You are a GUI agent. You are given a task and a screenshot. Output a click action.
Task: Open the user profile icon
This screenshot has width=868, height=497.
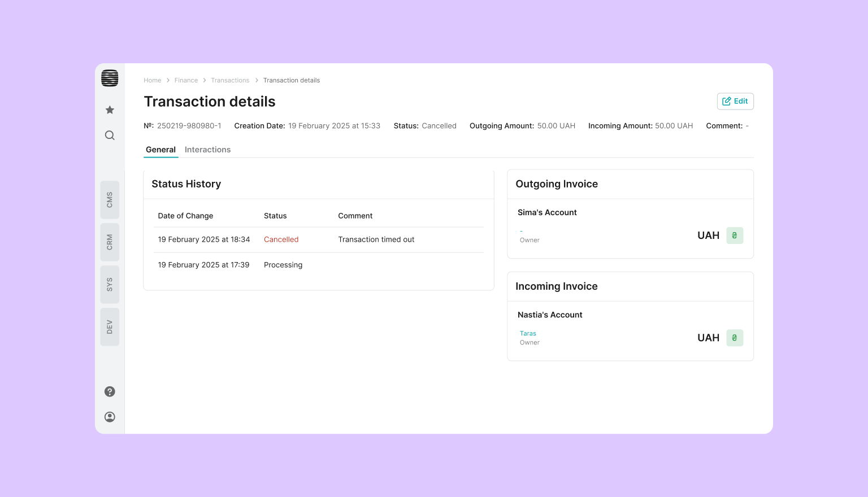coord(110,417)
